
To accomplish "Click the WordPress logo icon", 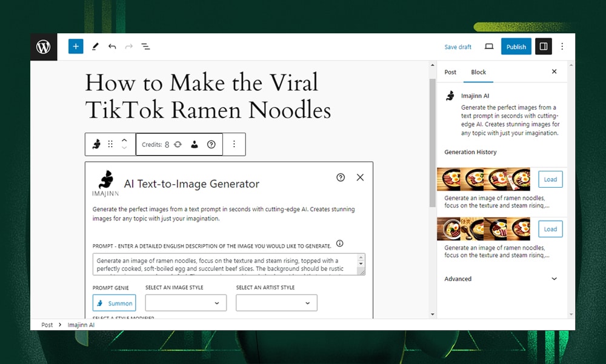I will (44, 47).
